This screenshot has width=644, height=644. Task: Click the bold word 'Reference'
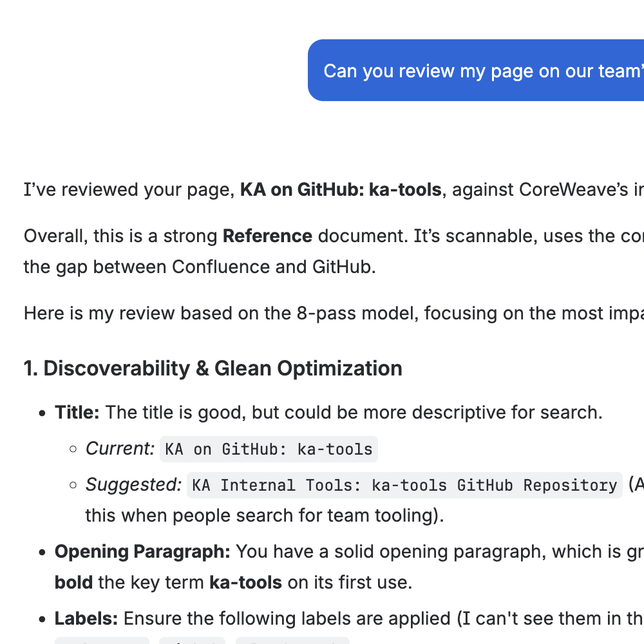coord(267,236)
